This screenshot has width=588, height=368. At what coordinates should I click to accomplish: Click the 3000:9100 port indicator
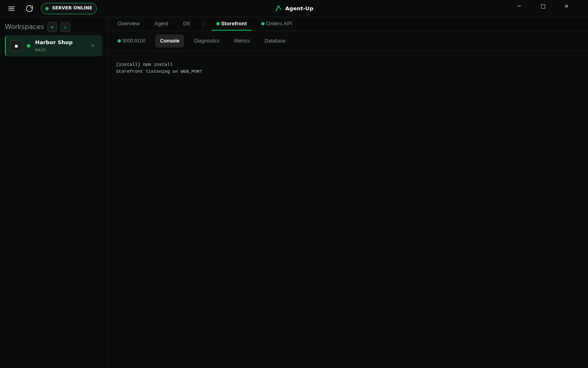click(131, 41)
